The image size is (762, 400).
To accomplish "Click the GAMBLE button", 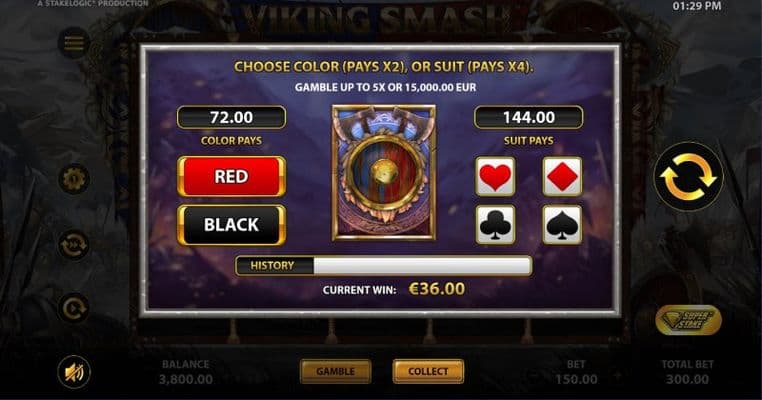I will (x=335, y=371).
